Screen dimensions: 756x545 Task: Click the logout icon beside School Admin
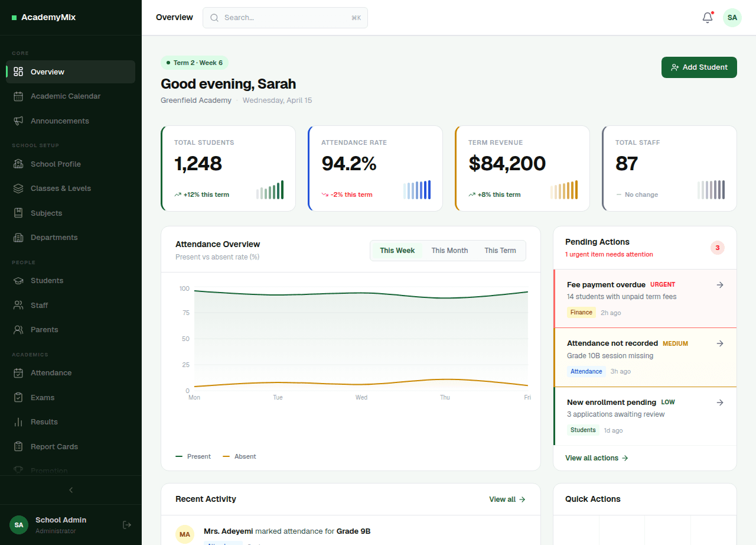(x=127, y=524)
